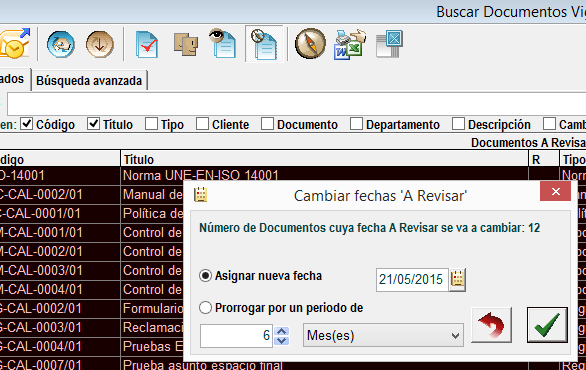
Task: Enable the Tipo search checkbox
Action: pos(151,124)
